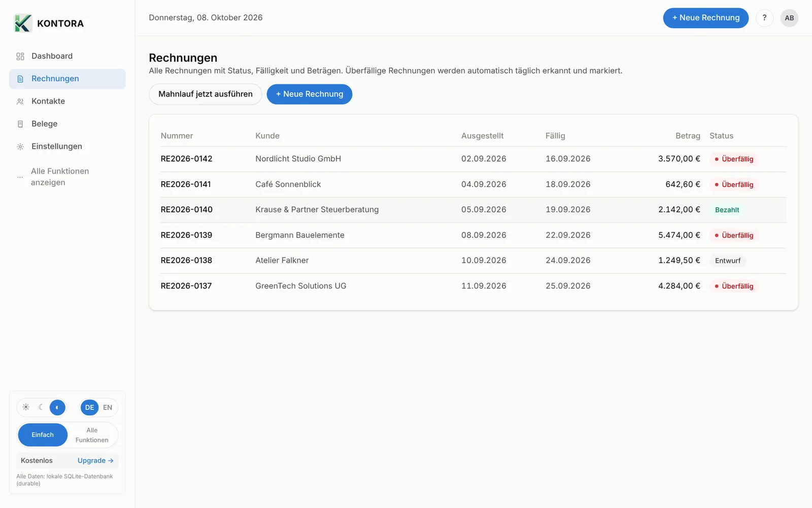Click the Entwurf status badge
The image size is (812, 508).
tap(728, 261)
